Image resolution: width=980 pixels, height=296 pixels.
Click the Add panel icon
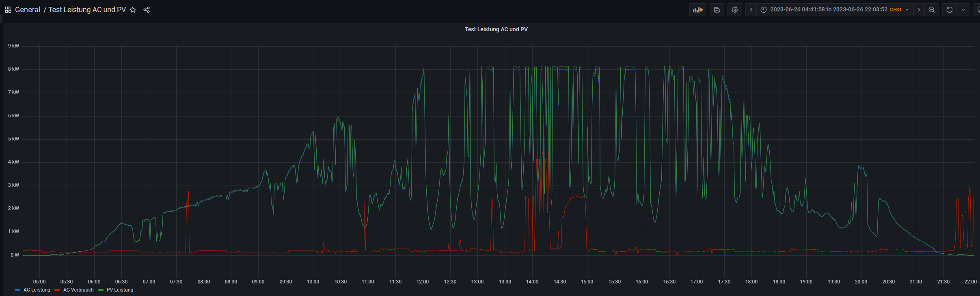pos(697,10)
